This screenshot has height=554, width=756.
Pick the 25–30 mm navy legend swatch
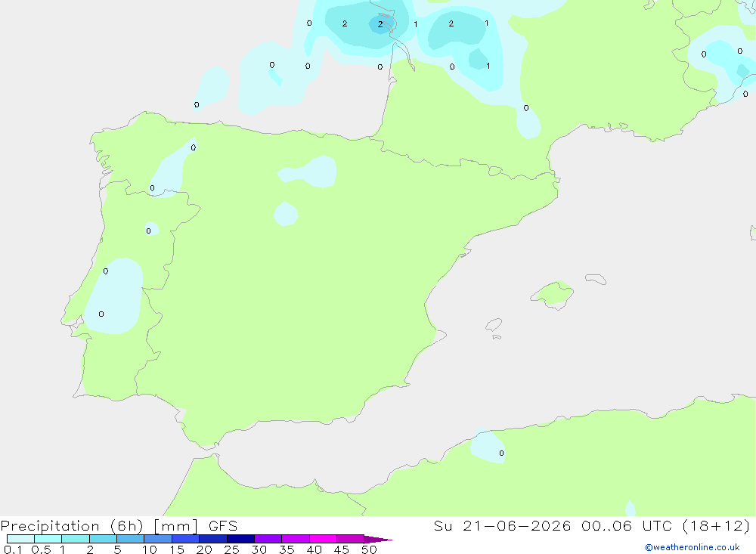(240, 539)
